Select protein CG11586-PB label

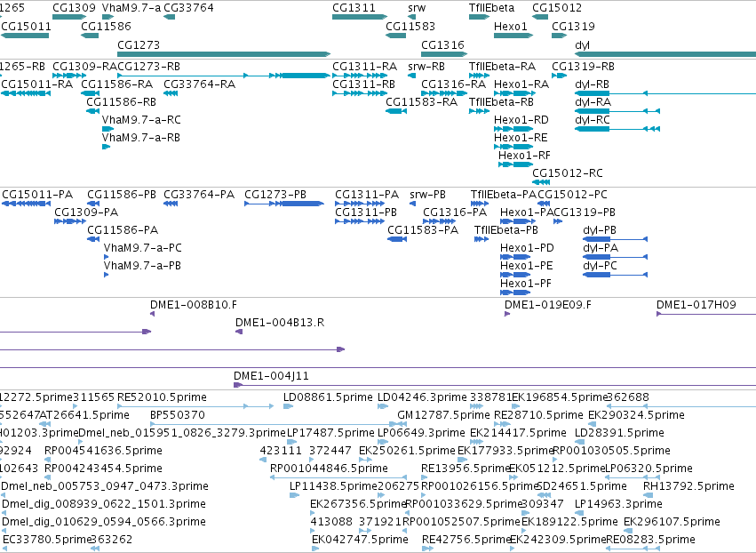coord(122,195)
